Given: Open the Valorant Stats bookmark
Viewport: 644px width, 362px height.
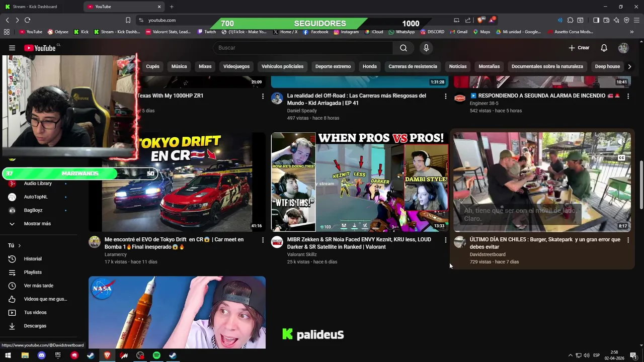Looking at the screenshot, I should (x=168, y=32).
